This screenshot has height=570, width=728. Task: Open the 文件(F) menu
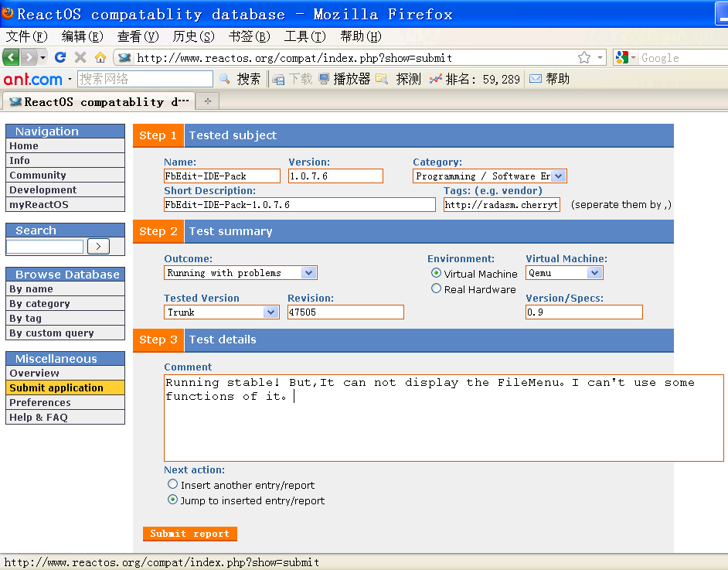click(x=26, y=36)
